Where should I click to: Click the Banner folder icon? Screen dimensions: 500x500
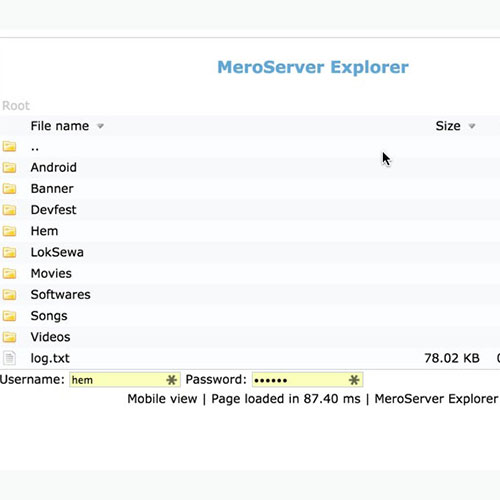pyautogui.click(x=9, y=189)
